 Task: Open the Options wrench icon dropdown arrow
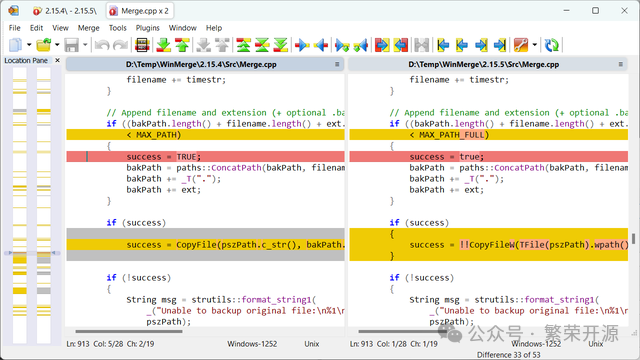click(534, 45)
